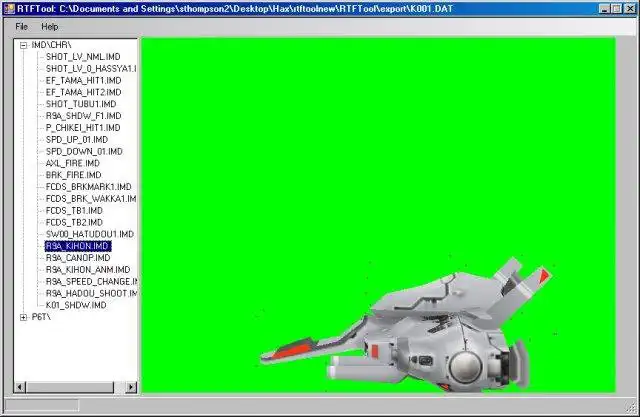Select EF_TAMA_HIT2.IMD entry
The image size is (640, 417).
tap(84, 92)
